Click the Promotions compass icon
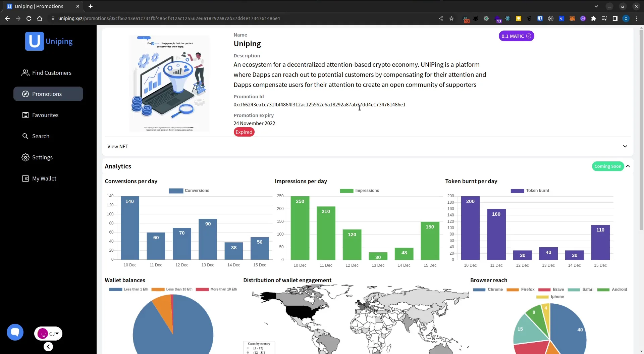 [25, 94]
